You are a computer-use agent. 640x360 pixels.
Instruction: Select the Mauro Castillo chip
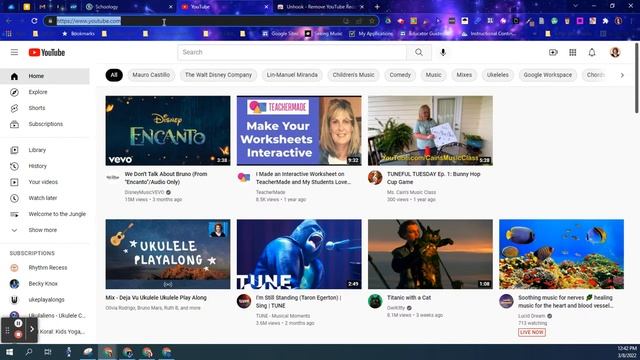(x=151, y=75)
